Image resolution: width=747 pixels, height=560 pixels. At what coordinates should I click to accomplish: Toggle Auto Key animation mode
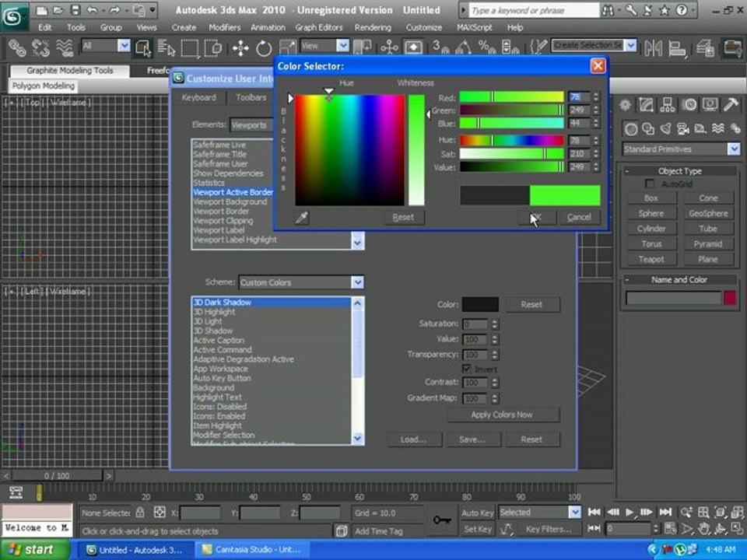[477, 513]
